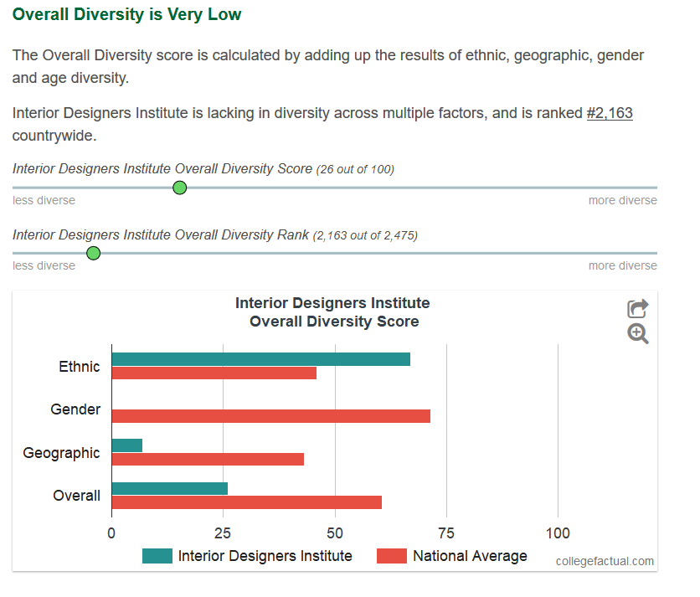Image resolution: width=700 pixels, height=597 pixels.
Task: Click the Overall Diversity Score slider handle
Action: tap(179, 188)
